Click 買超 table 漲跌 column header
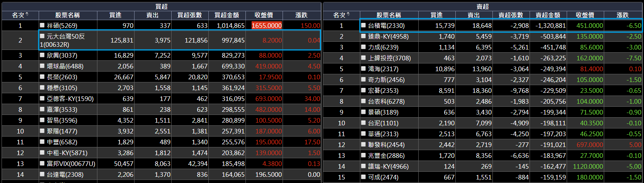This screenshot has height=183, width=644. tap(302, 15)
